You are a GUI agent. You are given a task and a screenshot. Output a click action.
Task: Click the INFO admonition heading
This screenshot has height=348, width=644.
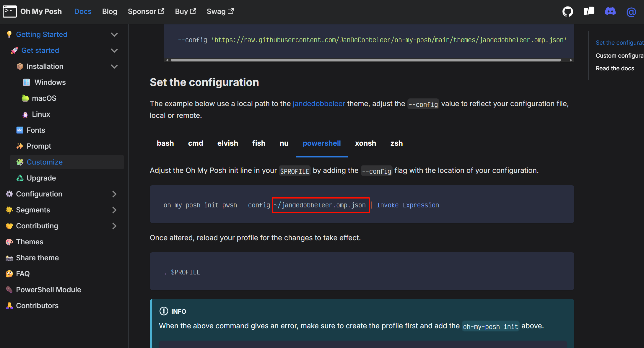(x=173, y=311)
